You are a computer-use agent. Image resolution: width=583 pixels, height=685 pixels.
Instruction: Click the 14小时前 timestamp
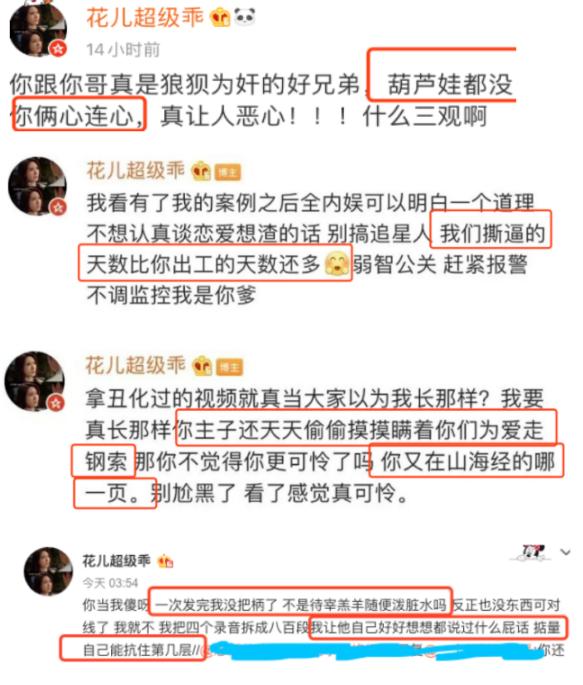coord(123,49)
